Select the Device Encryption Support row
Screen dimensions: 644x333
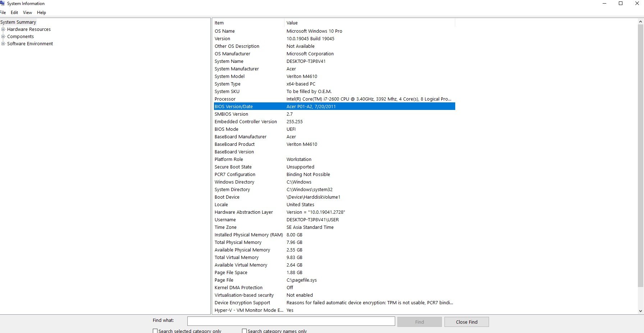[334, 303]
